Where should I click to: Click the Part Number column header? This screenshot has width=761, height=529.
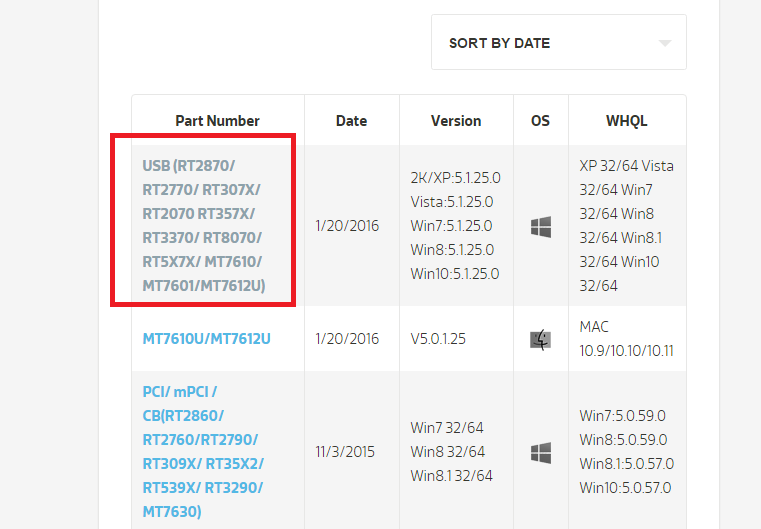click(x=217, y=121)
